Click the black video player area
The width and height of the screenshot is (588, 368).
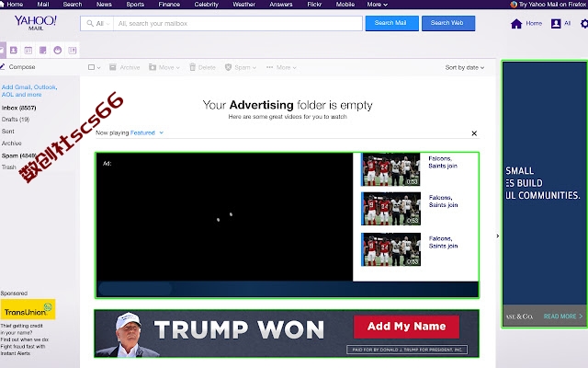pos(224,217)
